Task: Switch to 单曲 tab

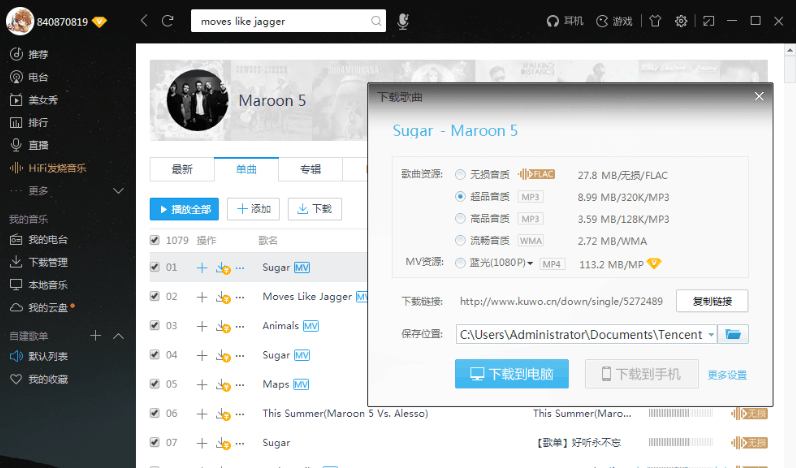Action: pos(246,169)
